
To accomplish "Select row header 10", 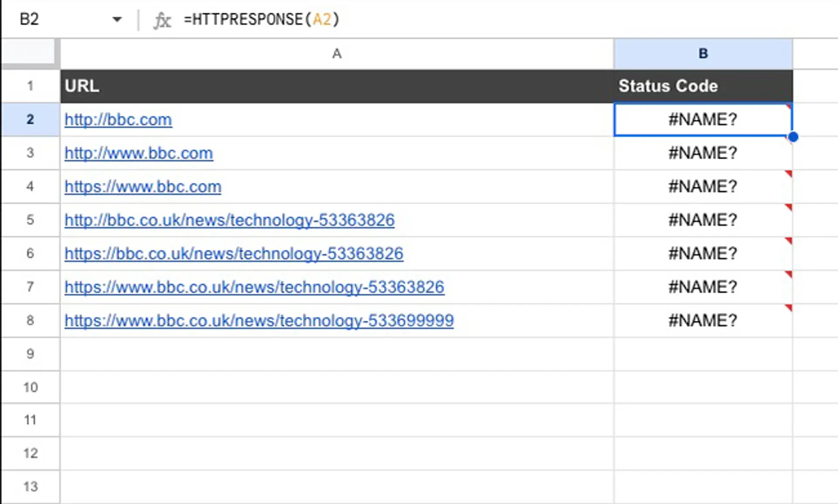I will (30, 387).
